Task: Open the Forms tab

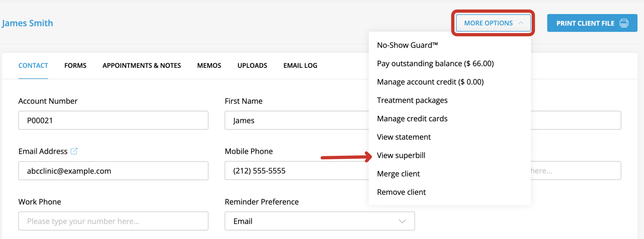Action: [75, 65]
